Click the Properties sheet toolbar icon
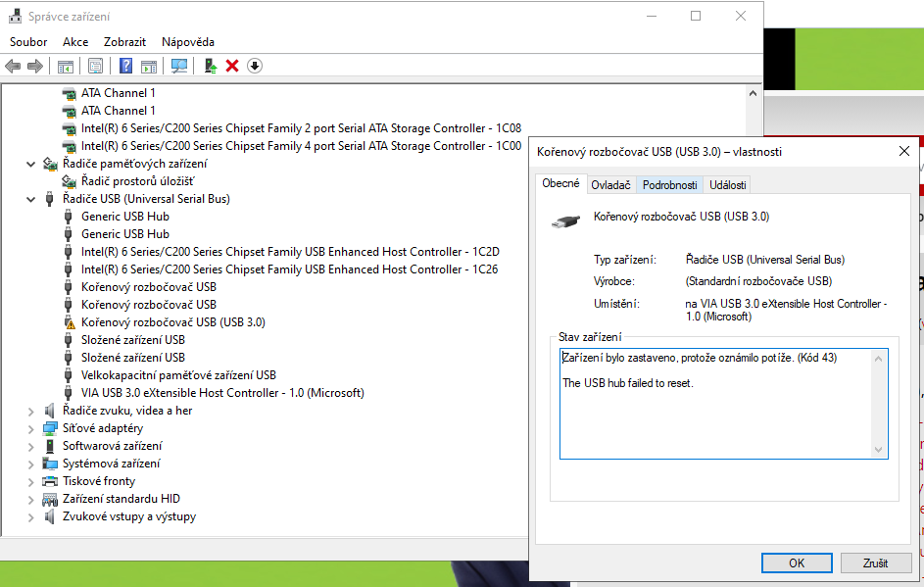The width and height of the screenshot is (924, 587). pos(95,66)
